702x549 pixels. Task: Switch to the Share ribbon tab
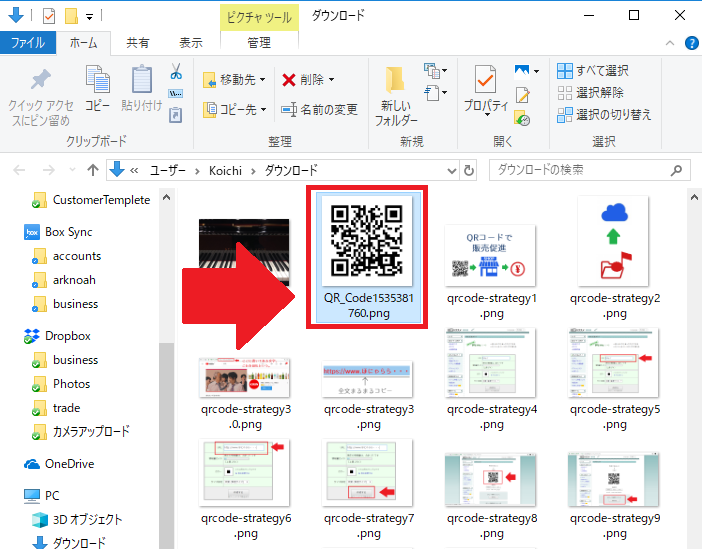pos(138,43)
